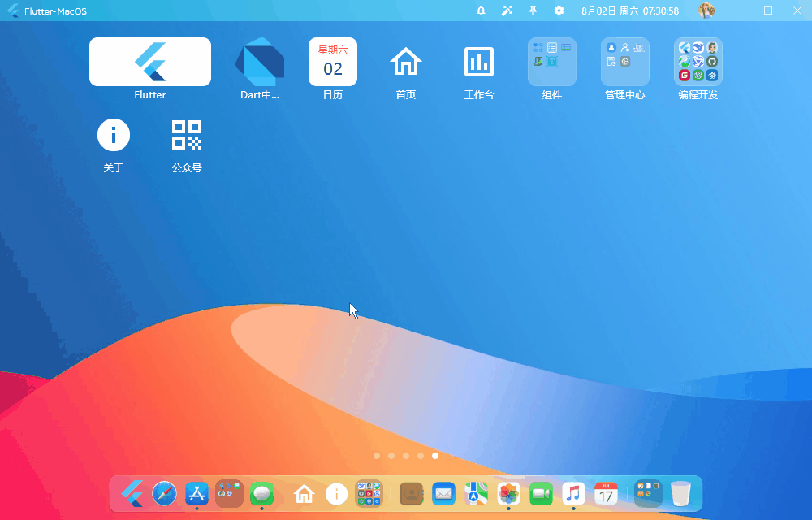Open Settings via the gear icon

[559, 11]
